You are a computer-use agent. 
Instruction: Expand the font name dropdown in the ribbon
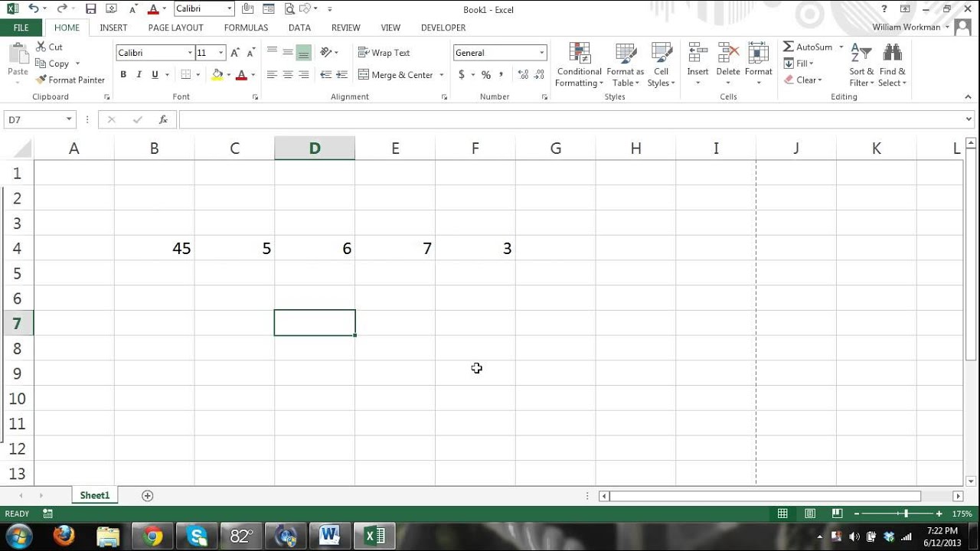click(191, 53)
